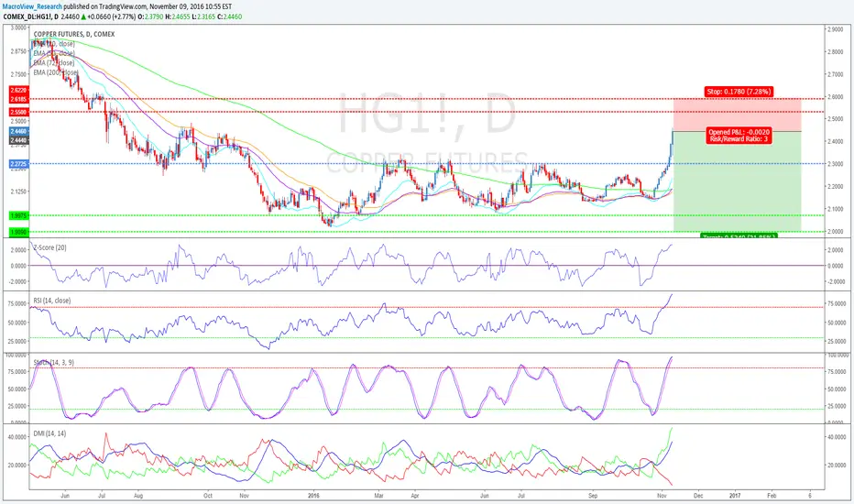Select the EMA (200, close) legend entry
Screen dimensions: 854x504
(55, 71)
